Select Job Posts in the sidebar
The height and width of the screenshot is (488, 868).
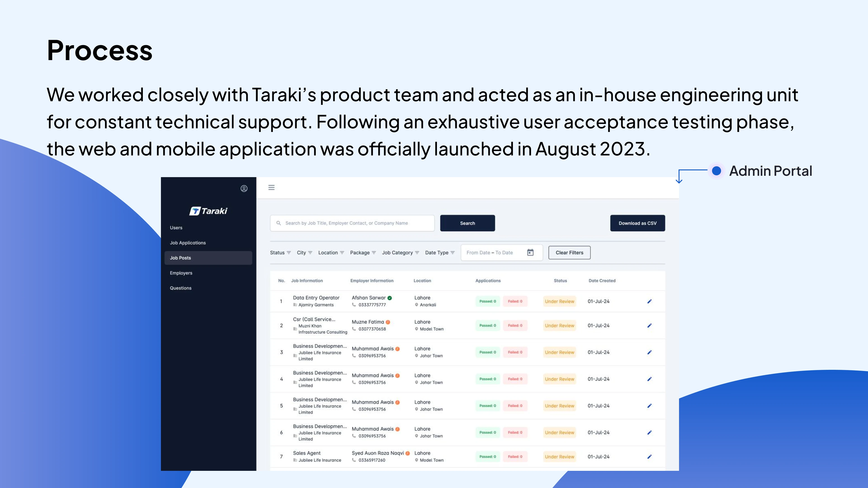coord(208,258)
